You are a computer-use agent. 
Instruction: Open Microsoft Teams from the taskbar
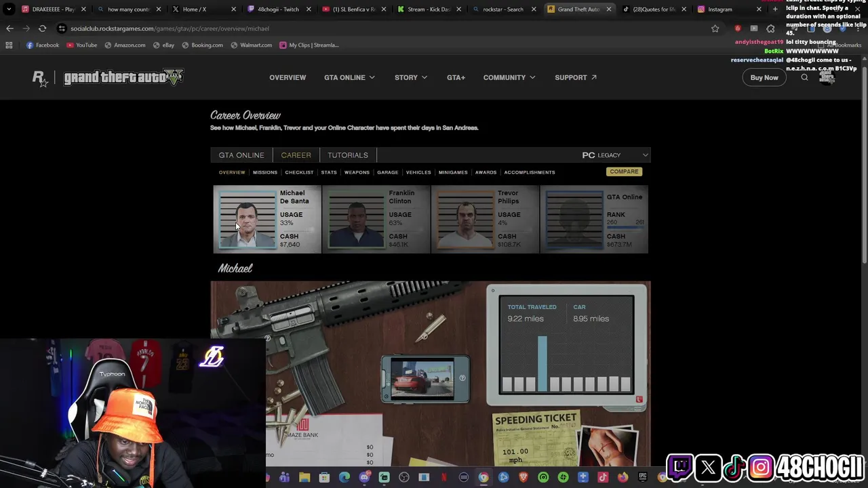coord(284,477)
